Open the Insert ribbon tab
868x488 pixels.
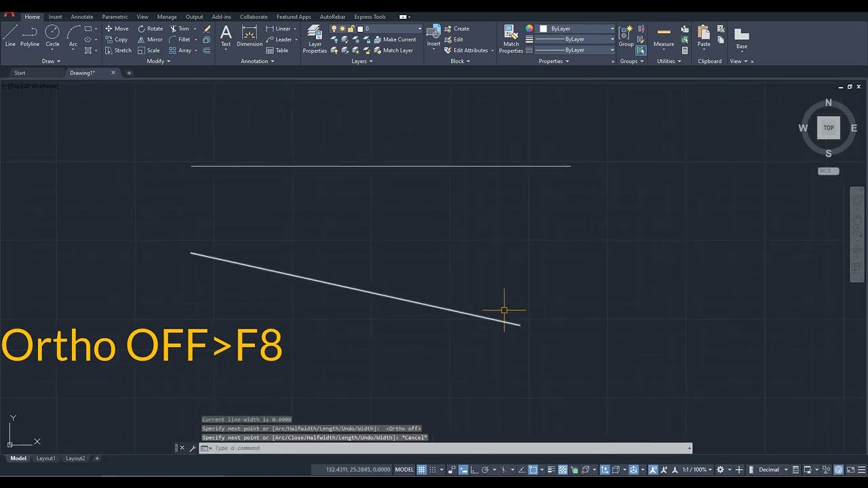pos(55,17)
